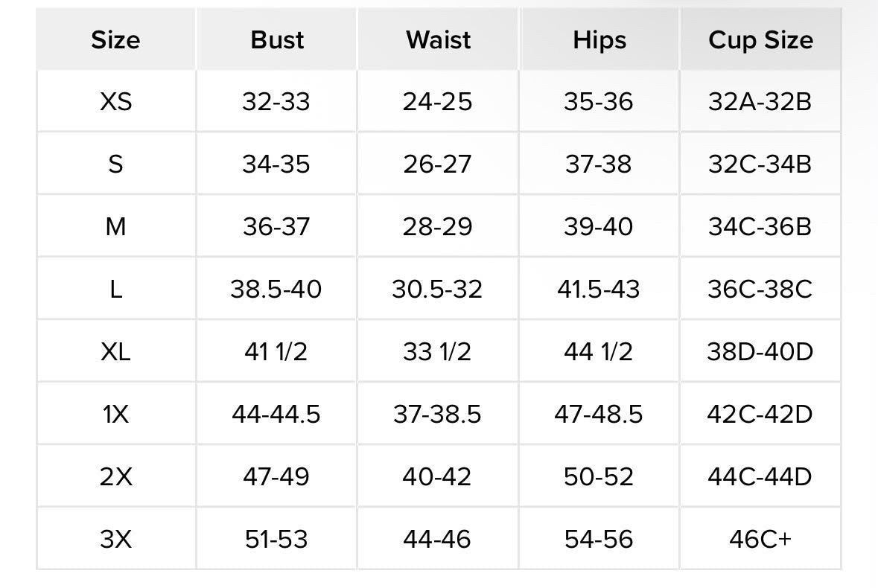Click the 2X size row label
Screen dimensions: 878x588
[x=116, y=477]
